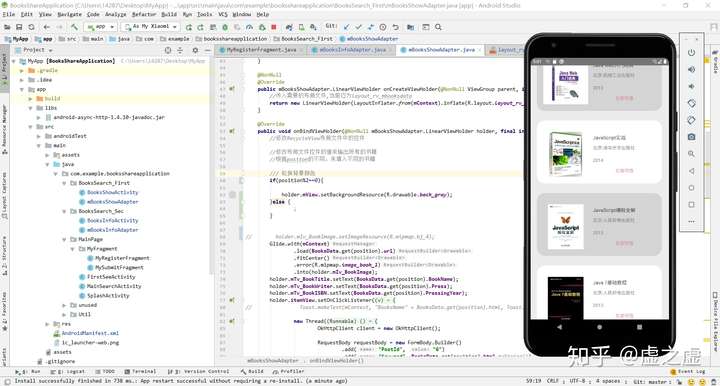Image resolution: width=720 pixels, height=386 pixels.
Task: Emulator volume up icon
Action: click(691, 69)
